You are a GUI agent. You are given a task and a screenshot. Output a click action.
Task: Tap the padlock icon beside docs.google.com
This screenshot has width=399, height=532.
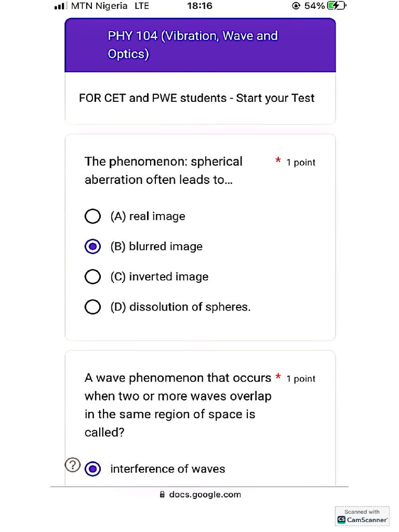[162, 495]
